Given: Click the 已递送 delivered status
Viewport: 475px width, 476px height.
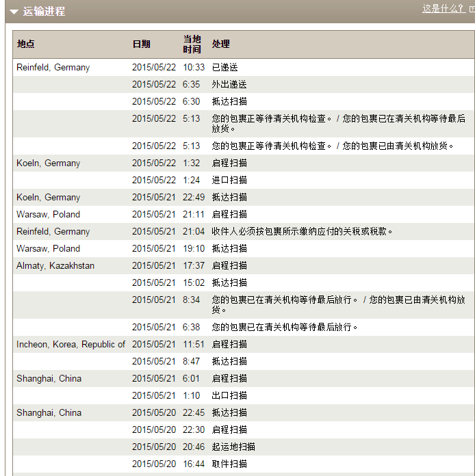Looking at the screenshot, I should point(224,68).
